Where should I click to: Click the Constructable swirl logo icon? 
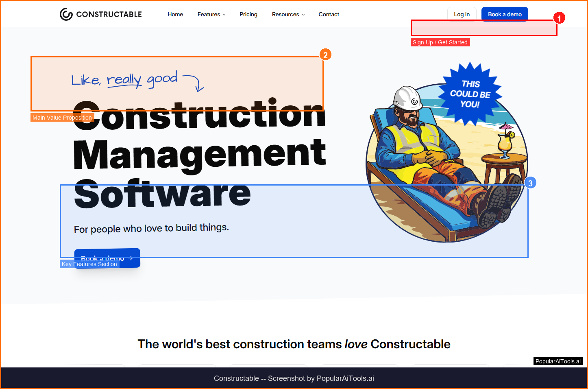66,14
